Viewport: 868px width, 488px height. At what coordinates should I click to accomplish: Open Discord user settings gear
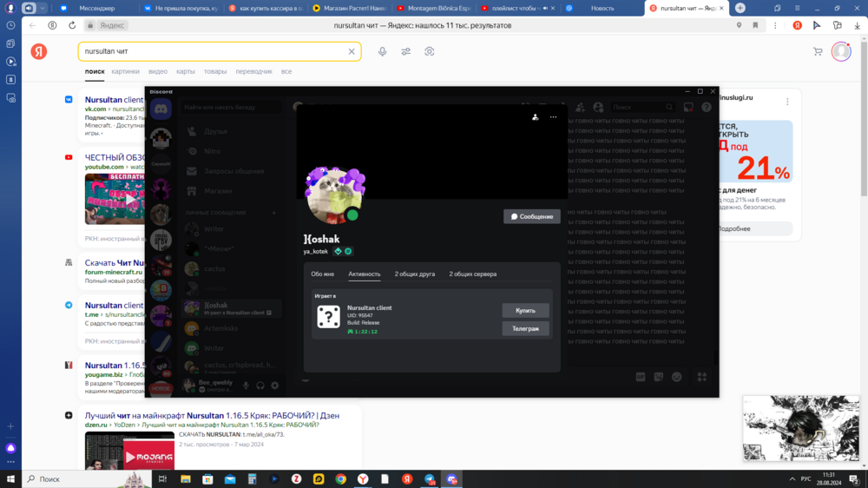coord(275,386)
